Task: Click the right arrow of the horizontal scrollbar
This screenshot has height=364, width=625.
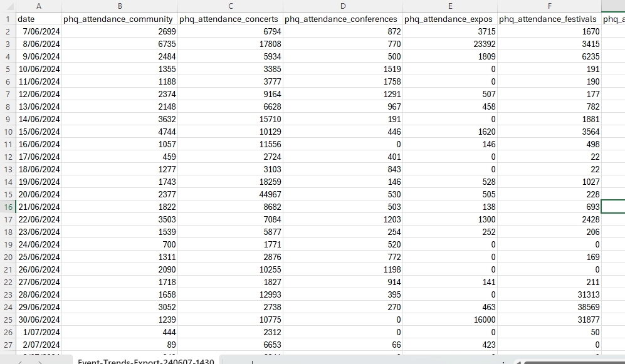Action: 620,362
